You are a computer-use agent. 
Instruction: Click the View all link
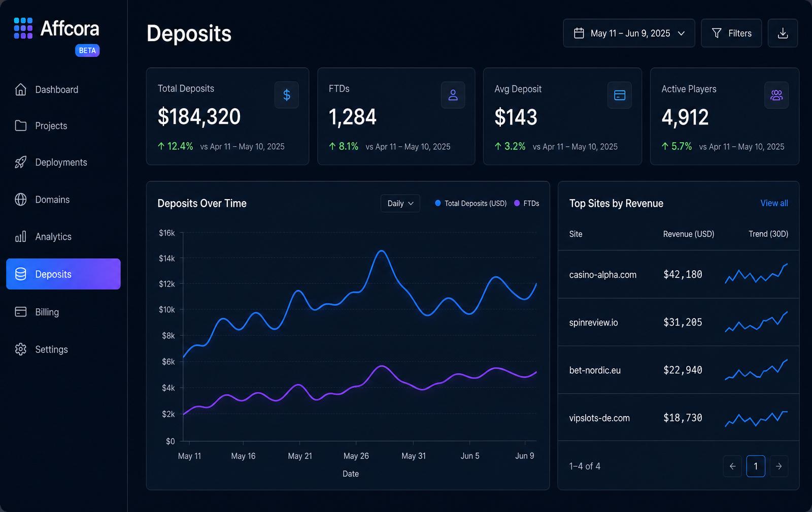tap(774, 203)
